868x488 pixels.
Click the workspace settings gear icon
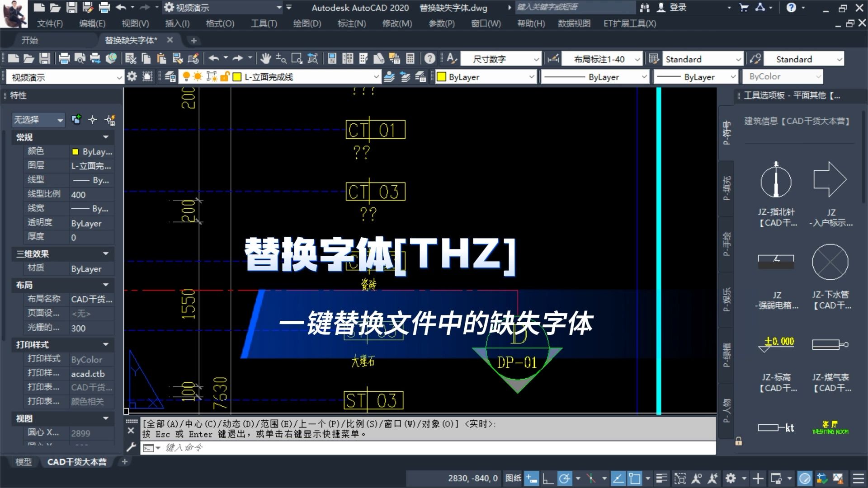pos(132,76)
